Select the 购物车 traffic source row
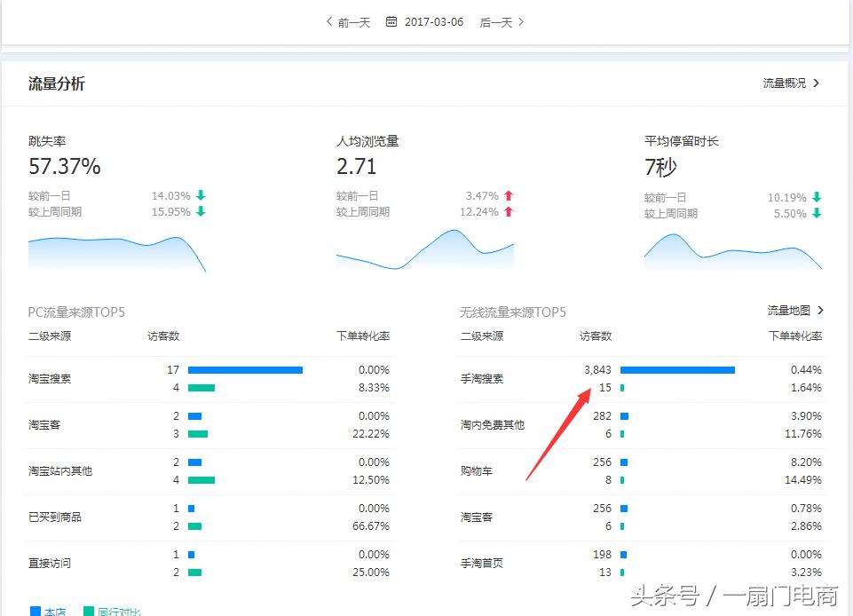Viewport: 853px width, 616px height. (x=477, y=470)
